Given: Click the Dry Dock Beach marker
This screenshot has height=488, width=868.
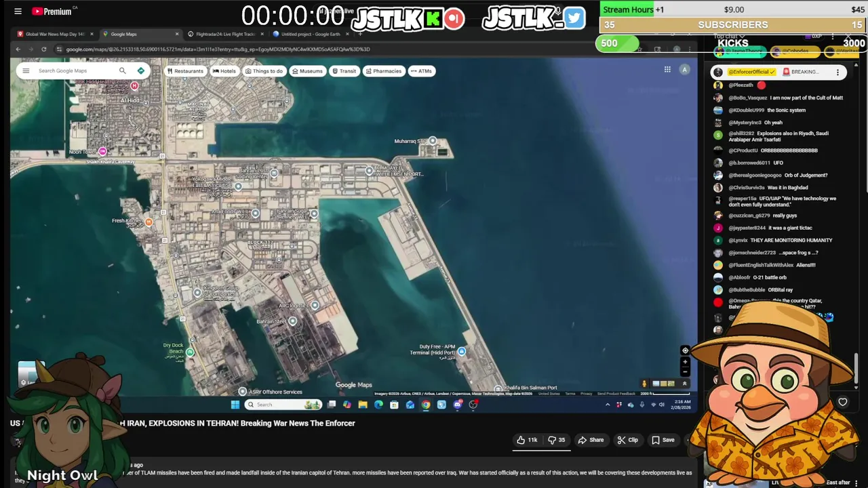Looking at the screenshot, I should pos(190,352).
